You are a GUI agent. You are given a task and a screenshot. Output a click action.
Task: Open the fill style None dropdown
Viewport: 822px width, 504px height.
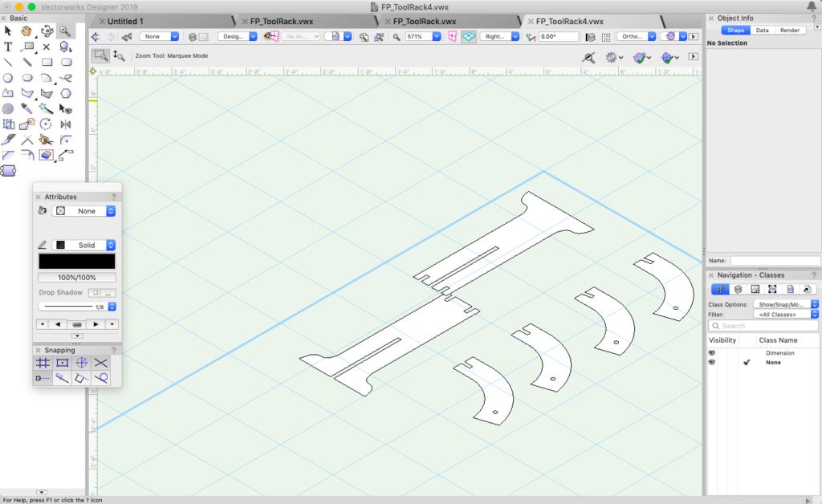[83, 211]
